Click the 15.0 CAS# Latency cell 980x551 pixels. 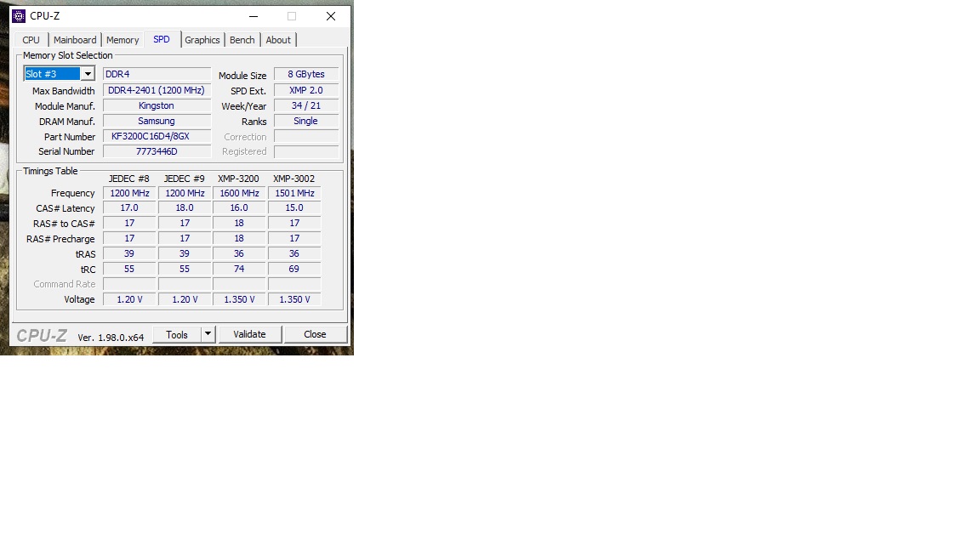(294, 208)
